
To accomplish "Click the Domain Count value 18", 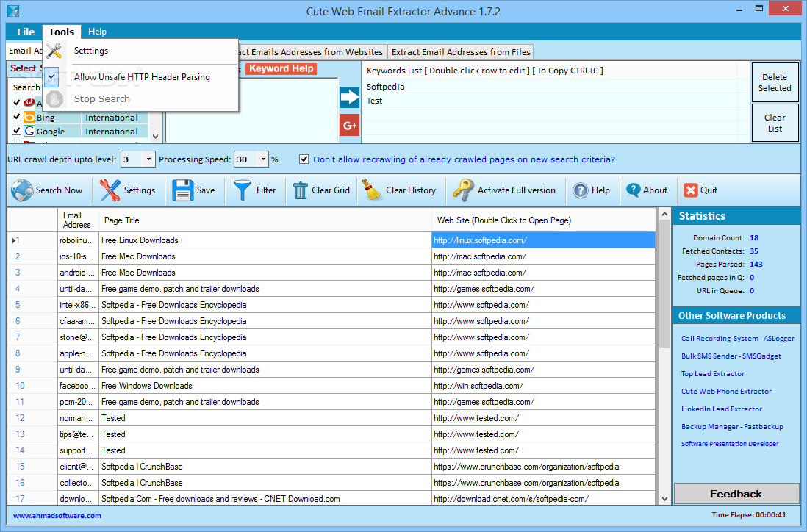I will [754, 237].
